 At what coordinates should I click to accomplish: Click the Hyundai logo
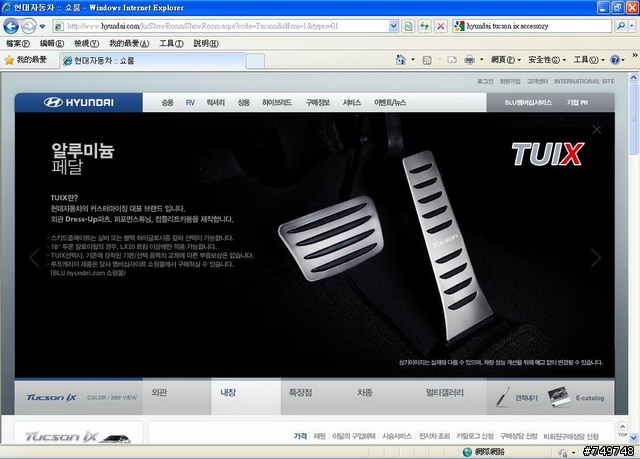(x=79, y=102)
